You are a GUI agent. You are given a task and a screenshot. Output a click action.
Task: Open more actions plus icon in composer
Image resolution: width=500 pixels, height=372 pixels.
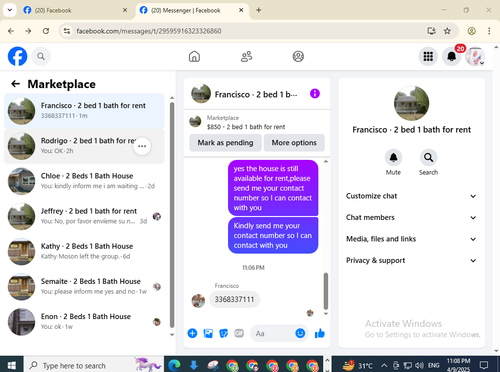pyautogui.click(x=192, y=333)
